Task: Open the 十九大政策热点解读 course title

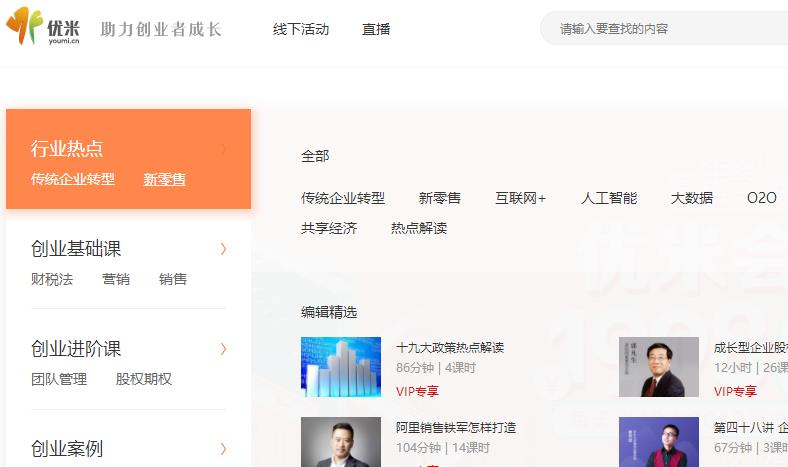Action: click(x=450, y=347)
